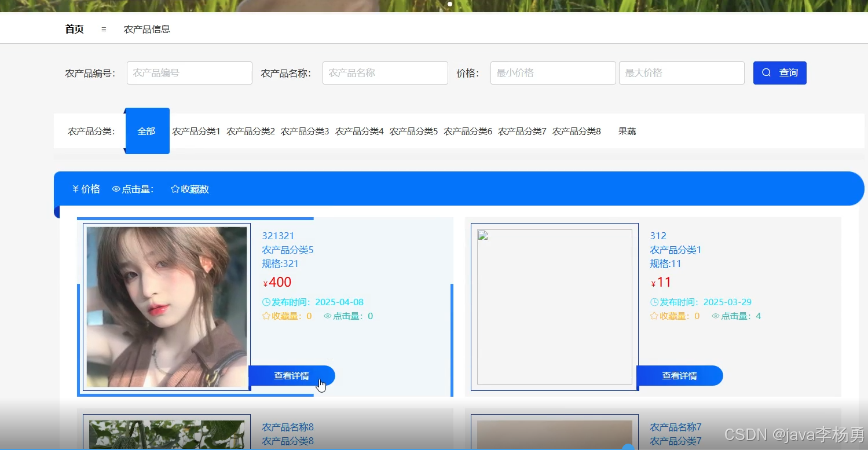The width and height of the screenshot is (868, 450).
Task: Select the 农产品分类6 category
Action: pos(468,131)
